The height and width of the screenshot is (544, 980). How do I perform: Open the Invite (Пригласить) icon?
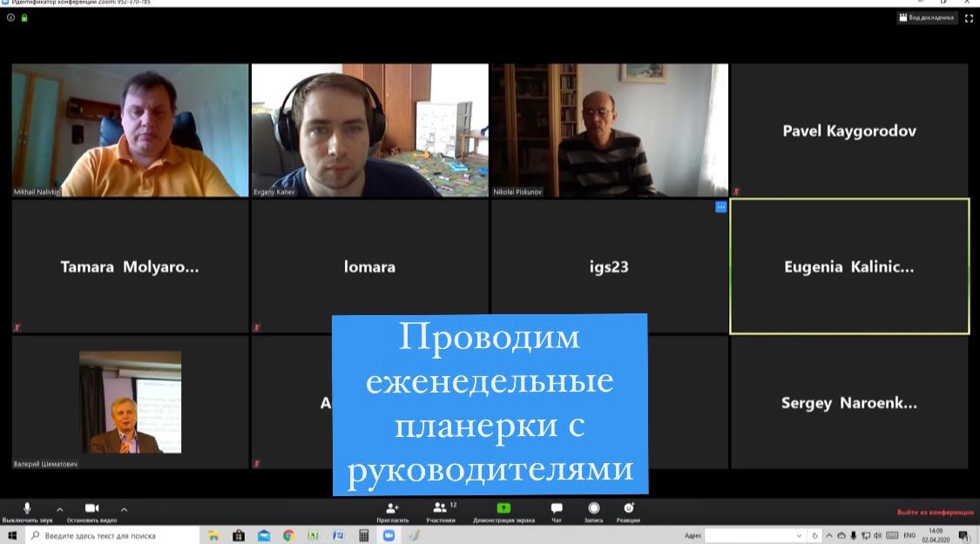tap(392, 508)
